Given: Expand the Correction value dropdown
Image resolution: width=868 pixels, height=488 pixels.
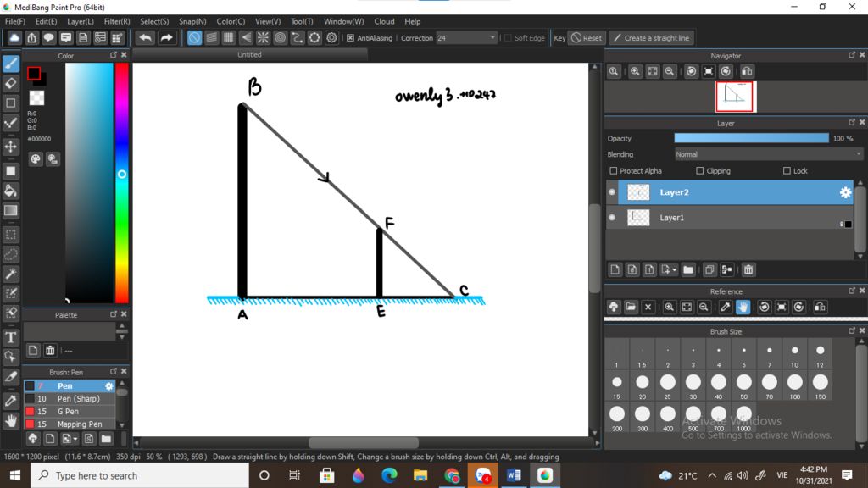Looking at the screenshot, I should (x=492, y=38).
